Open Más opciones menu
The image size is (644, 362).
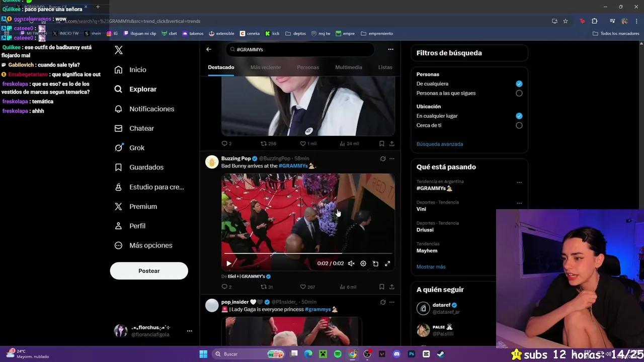click(x=143, y=245)
